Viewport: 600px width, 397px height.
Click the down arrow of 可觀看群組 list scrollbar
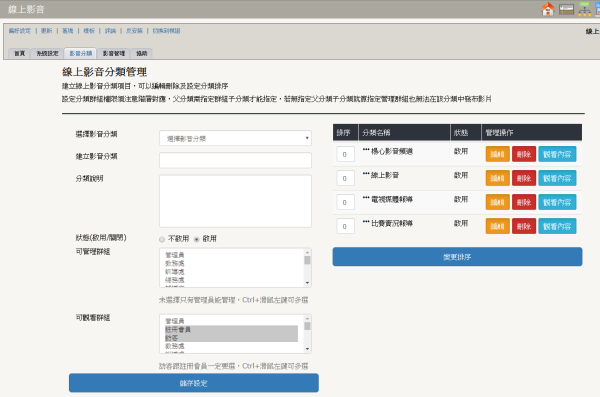[x=307, y=349]
